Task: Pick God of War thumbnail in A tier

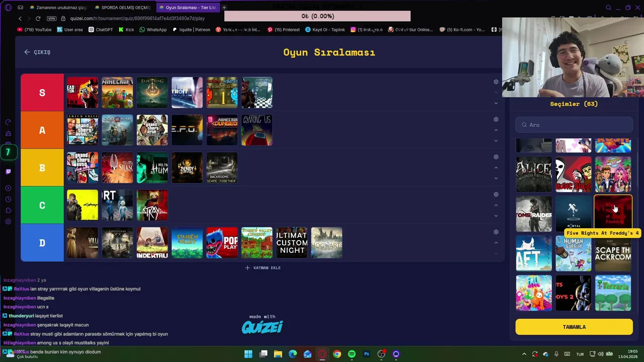Action: (117, 130)
